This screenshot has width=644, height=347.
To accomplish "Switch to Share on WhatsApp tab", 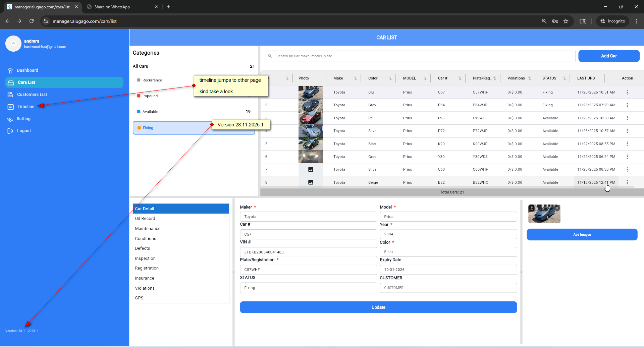I will (112, 7).
